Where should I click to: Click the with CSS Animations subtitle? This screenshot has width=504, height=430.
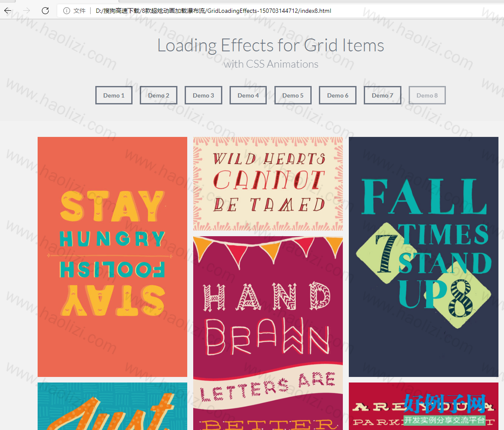pyautogui.click(x=271, y=64)
